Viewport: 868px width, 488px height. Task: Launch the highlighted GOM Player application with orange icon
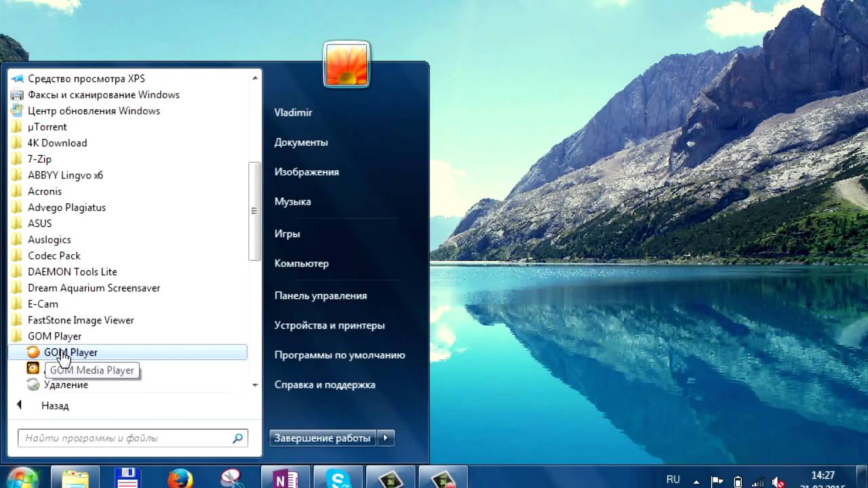(127, 352)
